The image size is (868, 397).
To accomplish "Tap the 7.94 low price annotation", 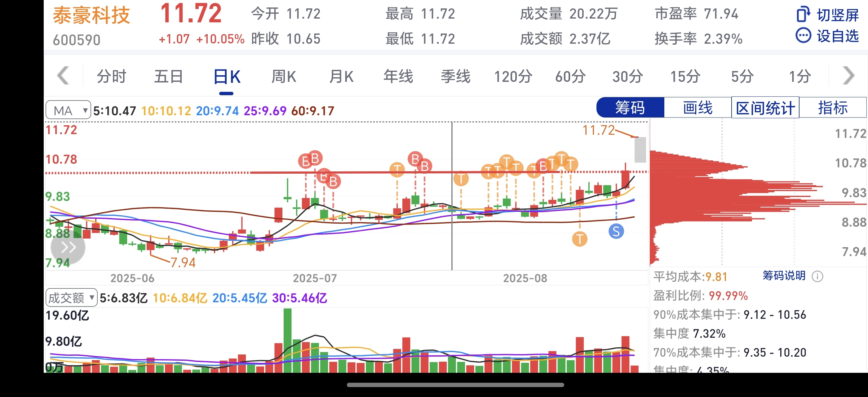I will click(x=183, y=262).
